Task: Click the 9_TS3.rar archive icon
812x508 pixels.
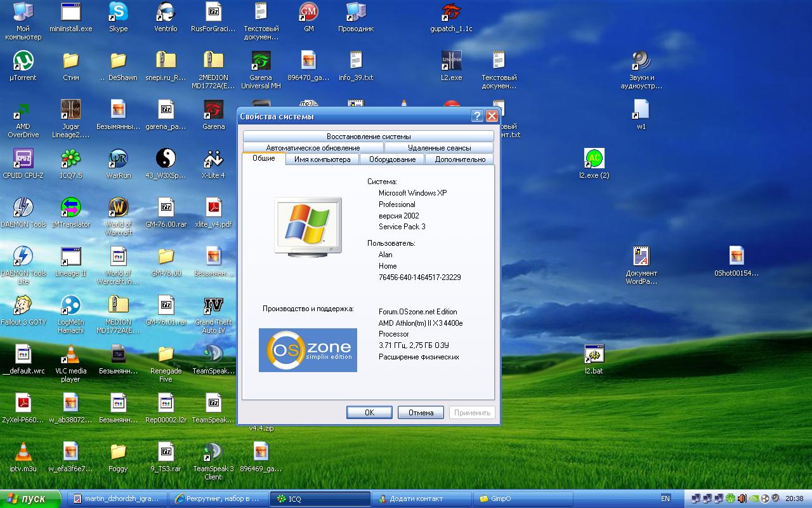Action: point(166,457)
